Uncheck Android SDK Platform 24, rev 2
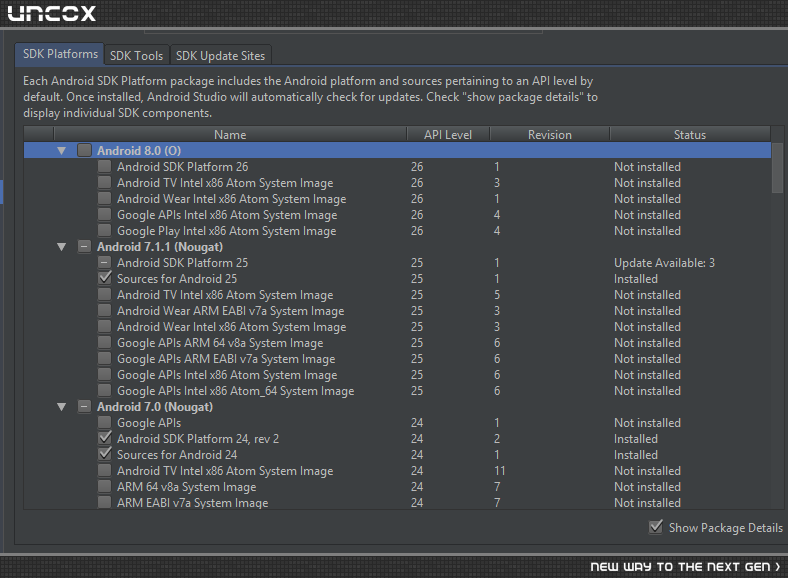 [x=105, y=438]
